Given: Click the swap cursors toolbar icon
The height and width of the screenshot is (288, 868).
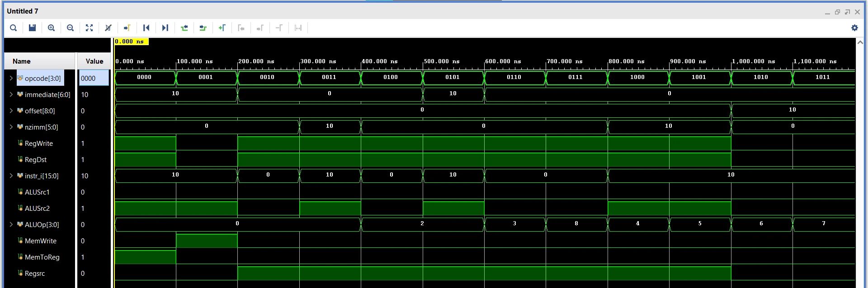Looking at the screenshot, I should point(279,28).
